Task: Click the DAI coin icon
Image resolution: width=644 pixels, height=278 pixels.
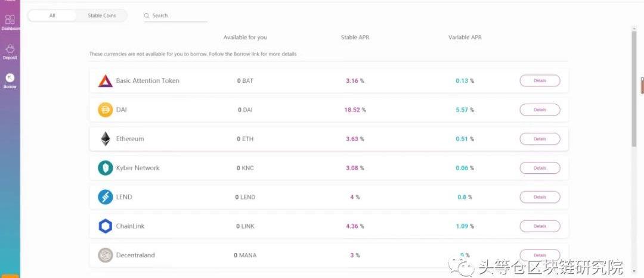Action: click(105, 110)
